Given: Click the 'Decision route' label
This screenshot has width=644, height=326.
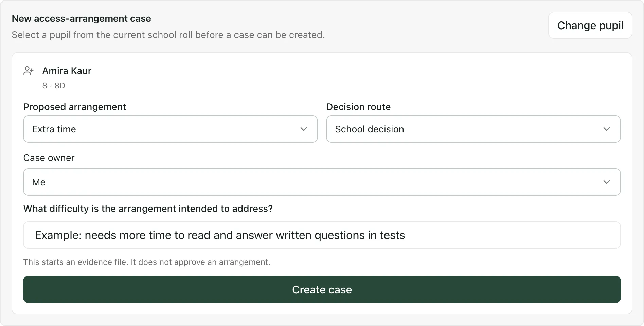Looking at the screenshot, I should pyautogui.click(x=358, y=107).
